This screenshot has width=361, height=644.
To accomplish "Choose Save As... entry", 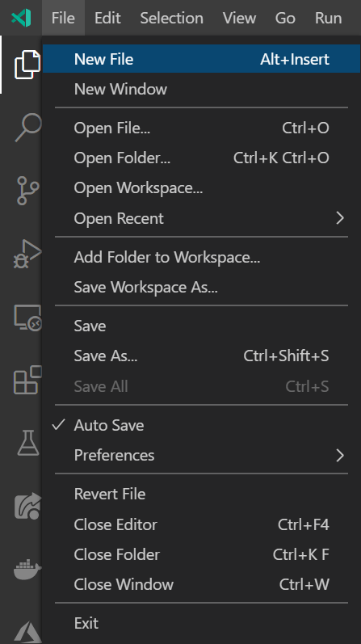I will click(201, 356).
